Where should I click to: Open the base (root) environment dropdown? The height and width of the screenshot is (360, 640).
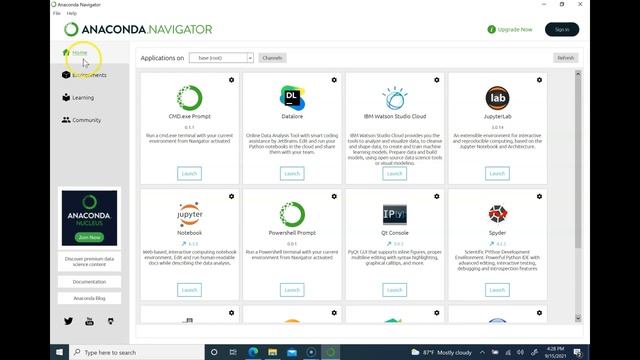point(221,58)
